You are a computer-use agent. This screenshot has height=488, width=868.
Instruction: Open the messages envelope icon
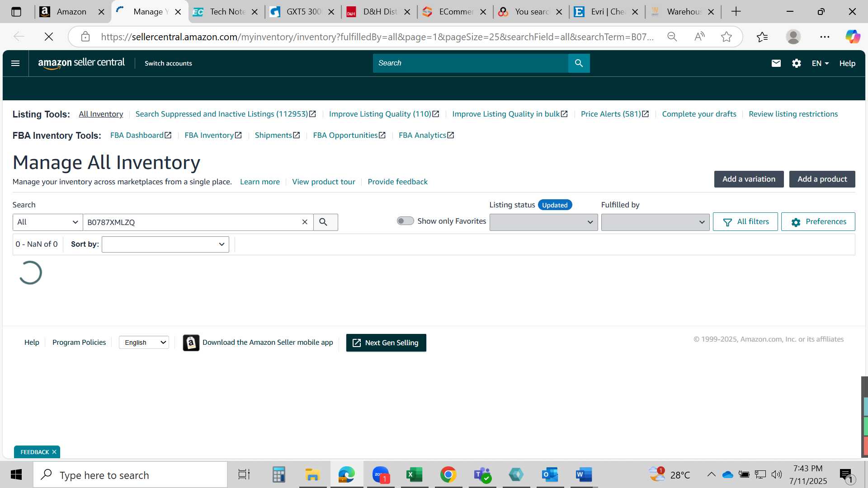776,63
